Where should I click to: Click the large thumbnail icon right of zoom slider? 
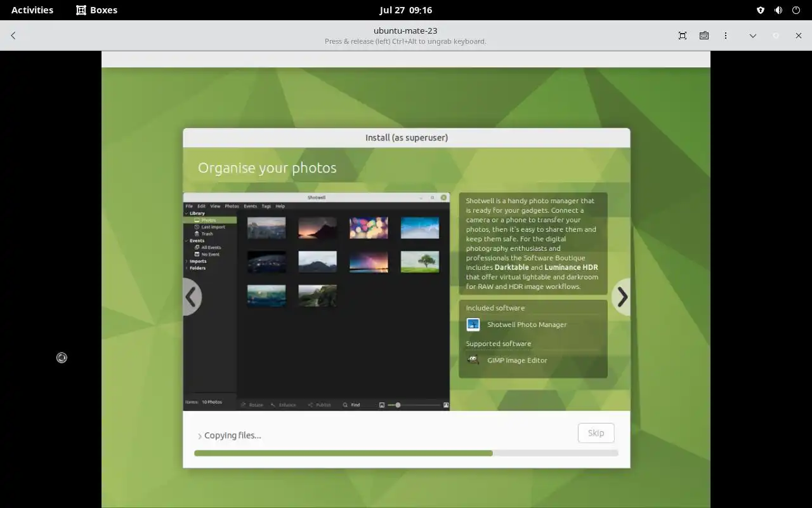tap(446, 404)
